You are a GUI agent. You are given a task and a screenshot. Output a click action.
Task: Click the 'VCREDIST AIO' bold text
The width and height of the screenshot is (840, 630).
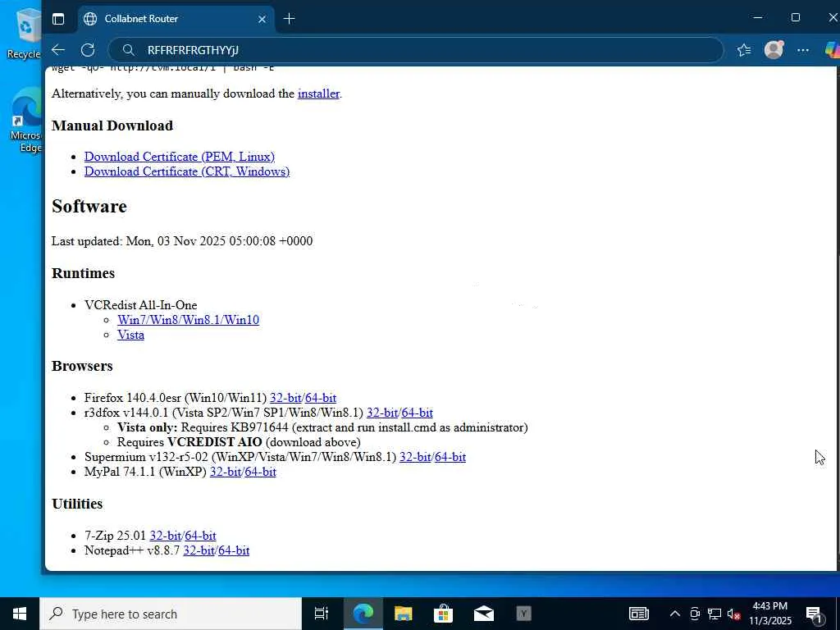(x=215, y=442)
